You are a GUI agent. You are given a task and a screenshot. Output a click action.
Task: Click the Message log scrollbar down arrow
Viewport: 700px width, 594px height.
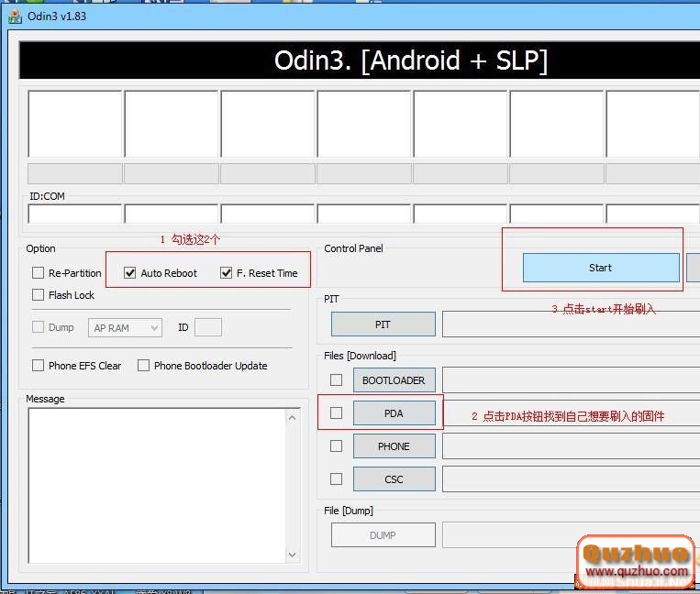(293, 555)
